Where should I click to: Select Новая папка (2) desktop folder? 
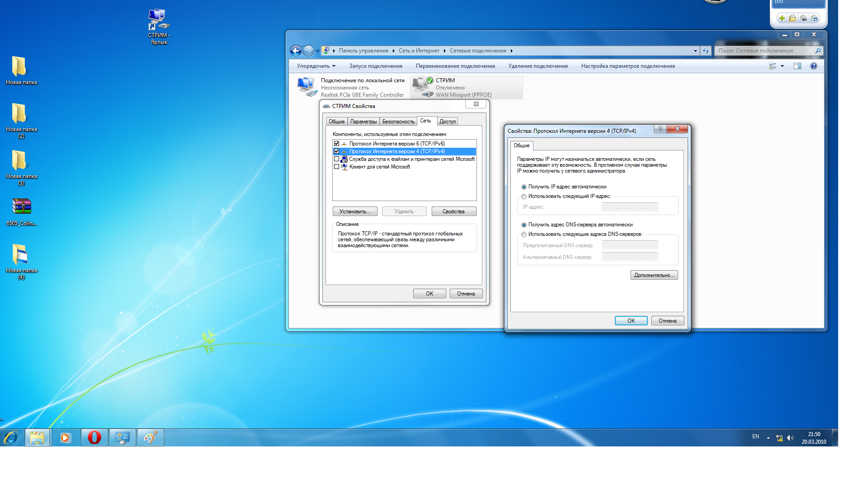pos(21,121)
